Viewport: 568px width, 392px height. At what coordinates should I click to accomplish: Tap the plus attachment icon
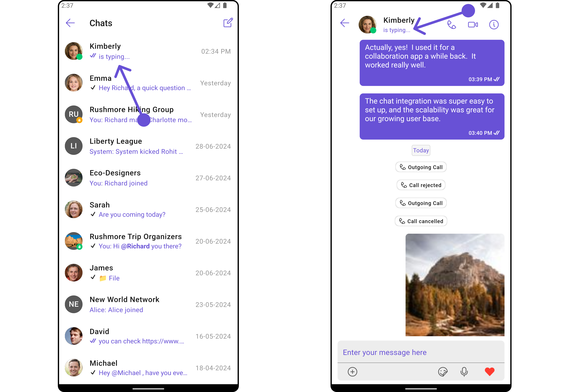click(352, 372)
